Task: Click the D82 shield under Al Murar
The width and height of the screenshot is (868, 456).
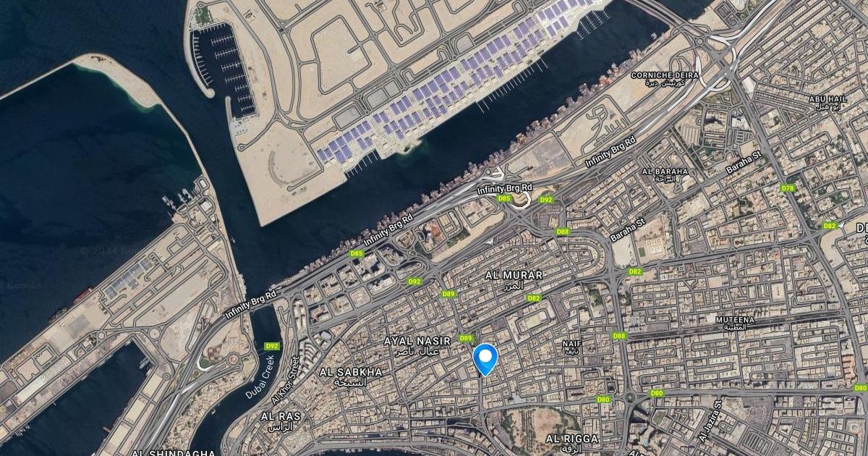Action: tap(534, 298)
